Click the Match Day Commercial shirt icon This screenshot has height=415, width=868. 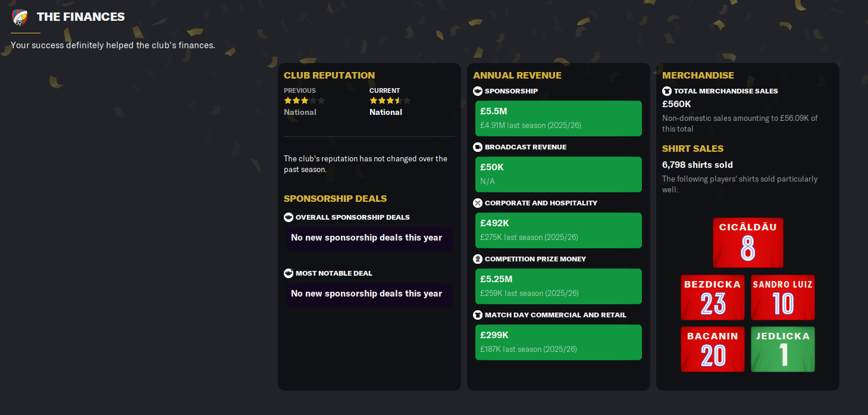coord(478,315)
